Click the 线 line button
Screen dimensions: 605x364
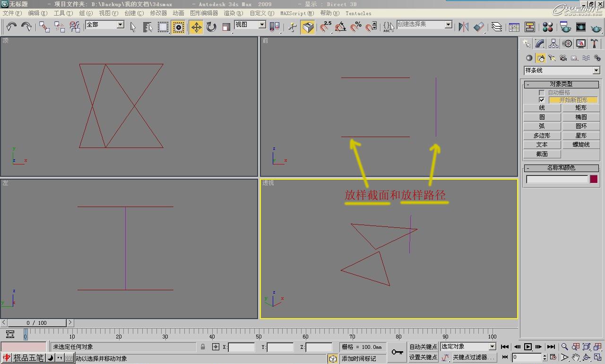[x=542, y=108]
